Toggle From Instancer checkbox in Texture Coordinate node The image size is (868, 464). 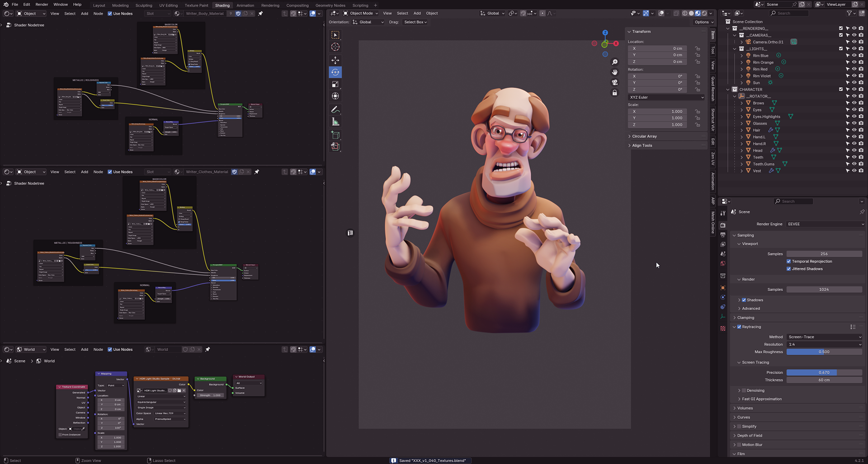tap(60, 435)
